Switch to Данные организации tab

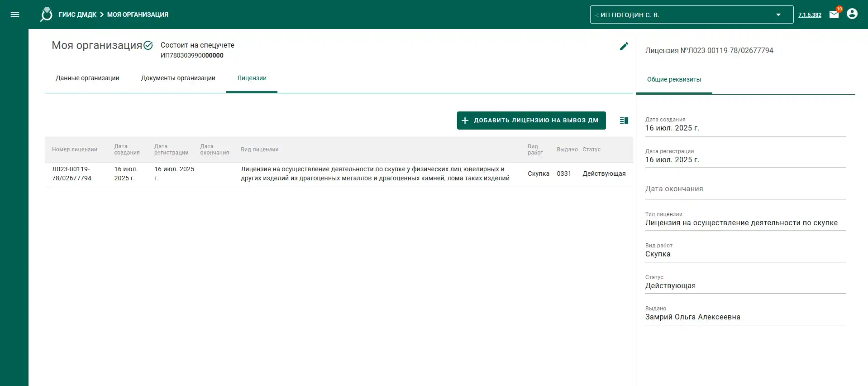(x=87, y=78)
